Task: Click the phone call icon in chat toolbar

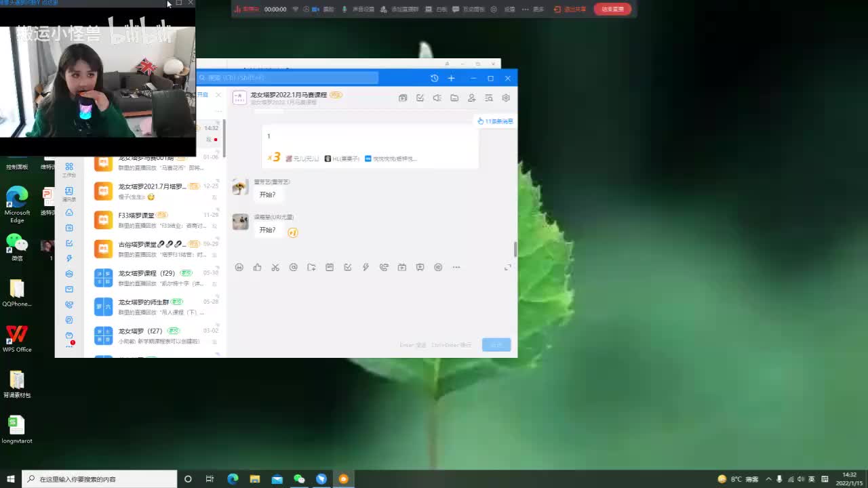Action: click(384, 268)
